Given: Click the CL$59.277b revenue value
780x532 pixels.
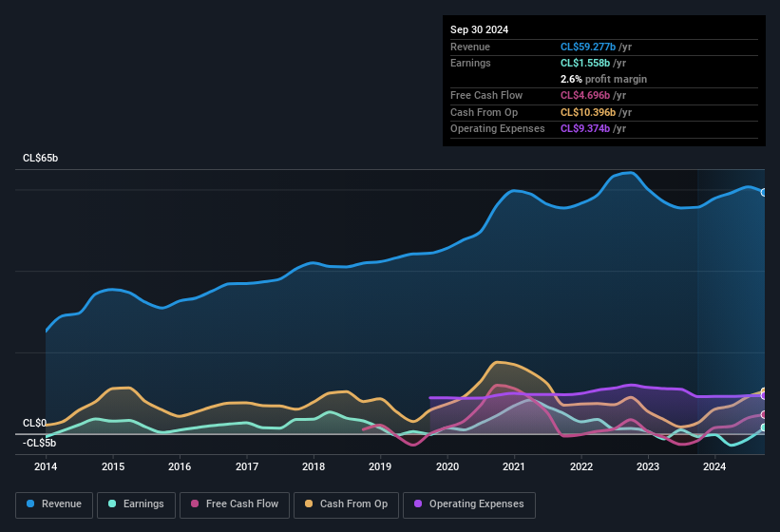Looking at the screenshot, I should click(x=588, y=47).
